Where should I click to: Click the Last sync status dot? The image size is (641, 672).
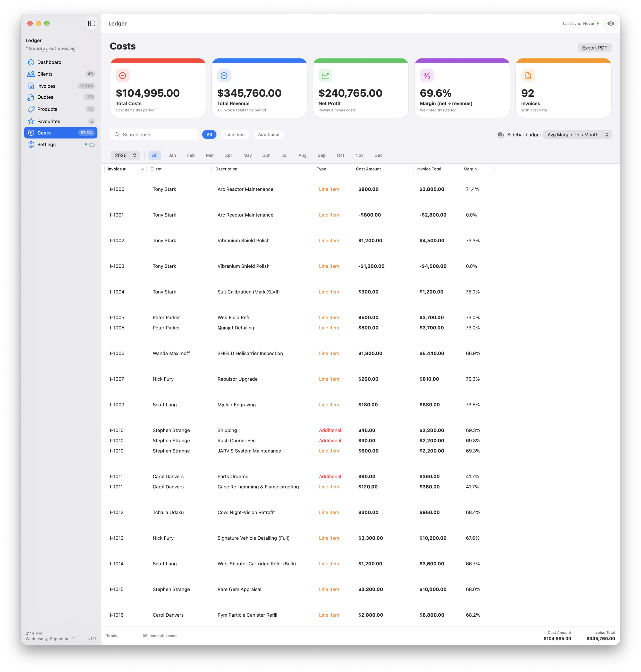(x=598, y=24)
